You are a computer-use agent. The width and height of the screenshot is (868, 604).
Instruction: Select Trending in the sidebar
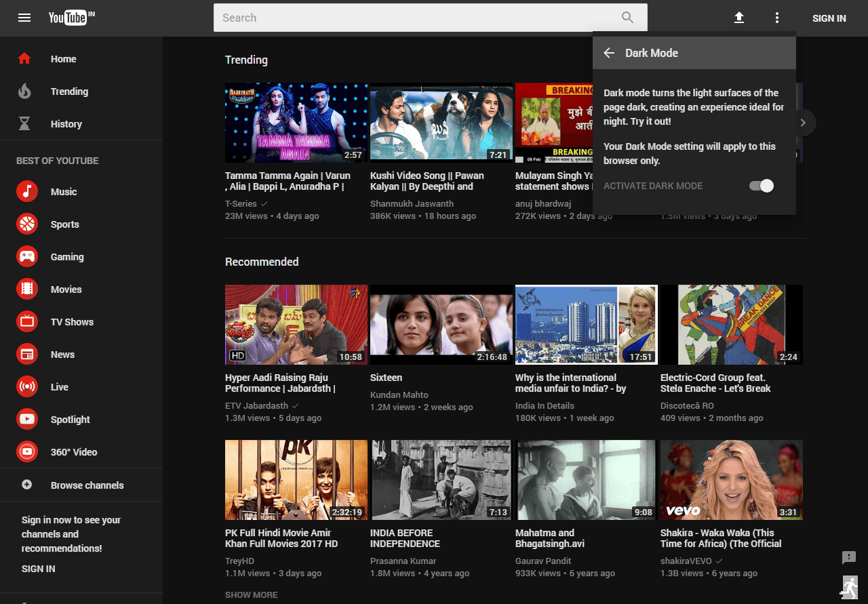69,92
